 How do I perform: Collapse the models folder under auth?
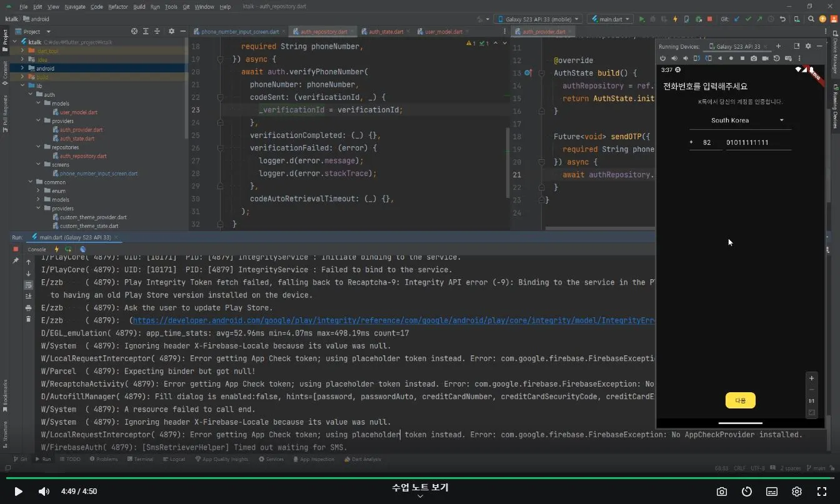coord(39,104)
